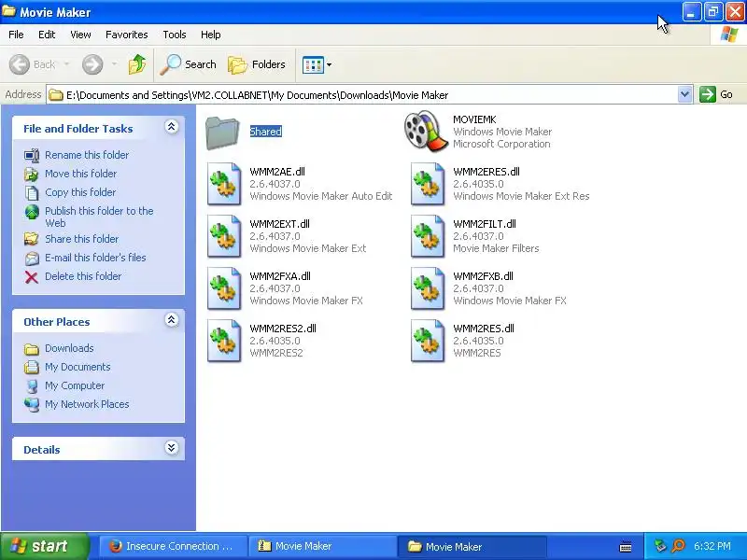This screenshot has width=747, height=560.
Task: Open the Edit menu
Action: (47, 35)
